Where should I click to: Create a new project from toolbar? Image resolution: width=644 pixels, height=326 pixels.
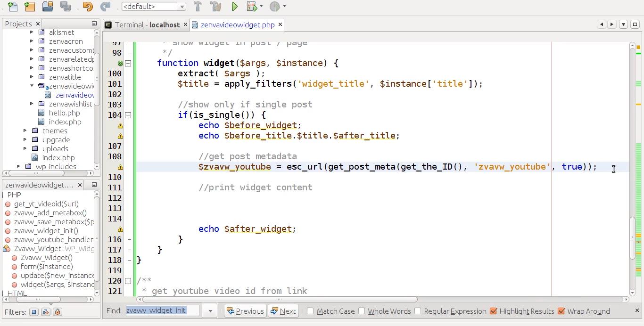pos(30,7)
